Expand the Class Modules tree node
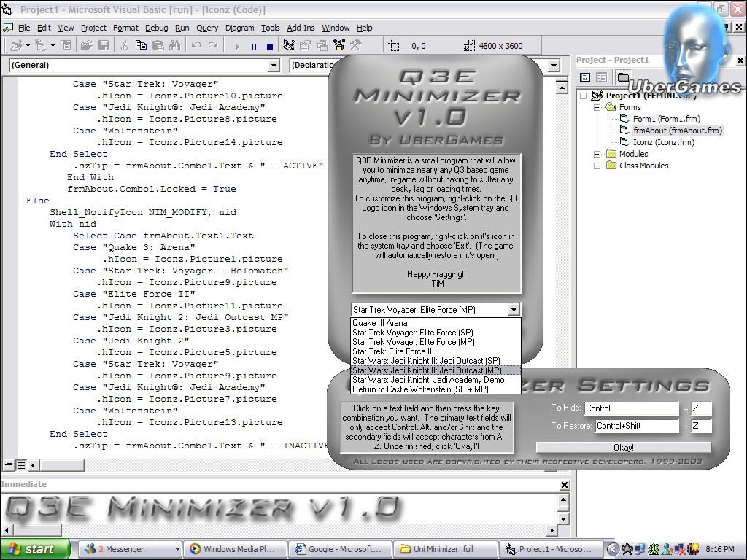 click(597, 166)
